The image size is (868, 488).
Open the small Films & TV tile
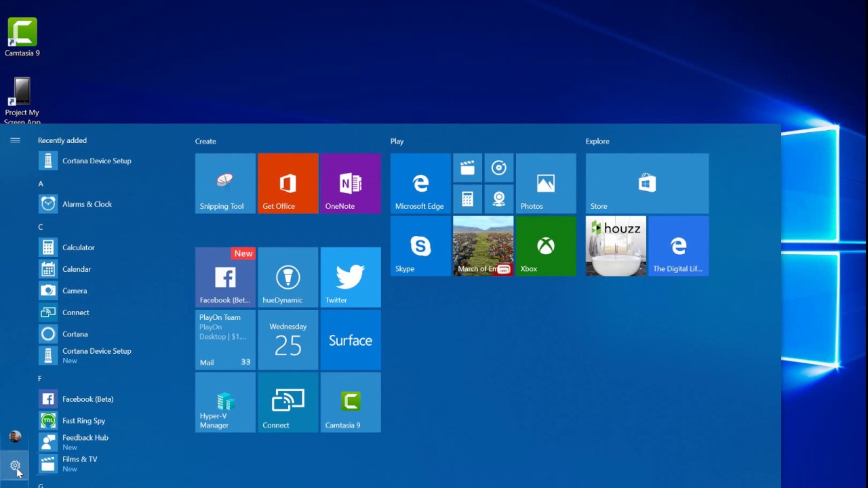[467, 168]
